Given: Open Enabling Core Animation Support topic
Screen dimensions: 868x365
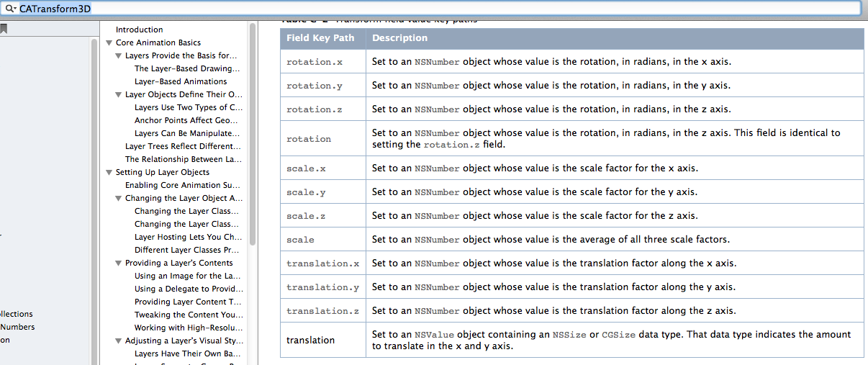Looking at the screenshot, I should (183, 185).
